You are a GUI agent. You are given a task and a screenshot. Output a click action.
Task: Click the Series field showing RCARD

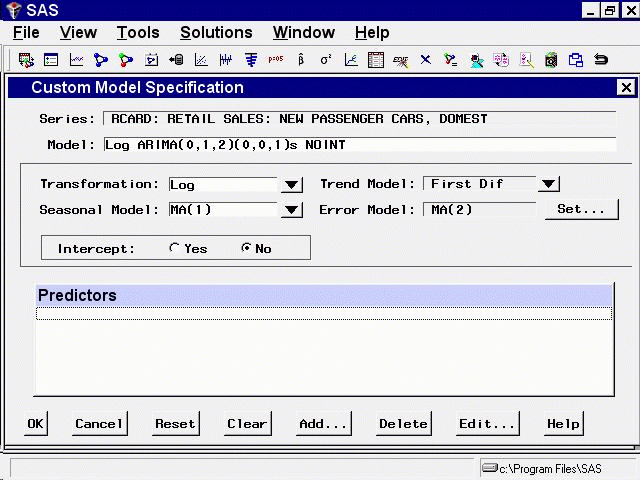click(360, 119)
